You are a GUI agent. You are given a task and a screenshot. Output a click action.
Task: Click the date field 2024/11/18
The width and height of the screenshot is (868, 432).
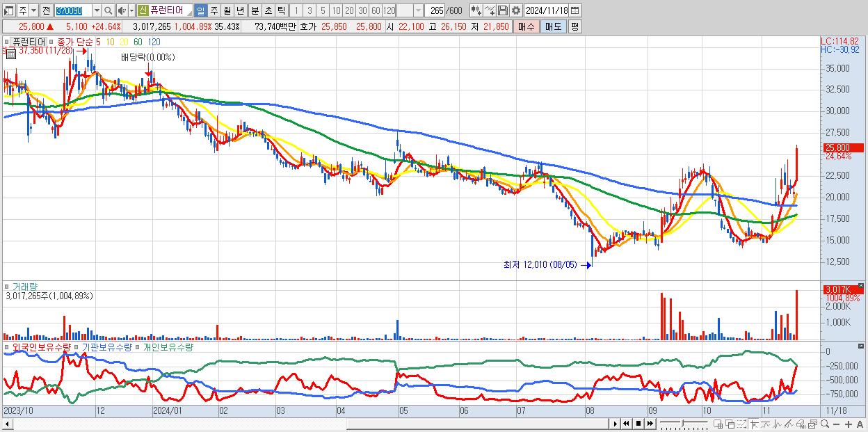pyautogui.click(x=547, y=10)
